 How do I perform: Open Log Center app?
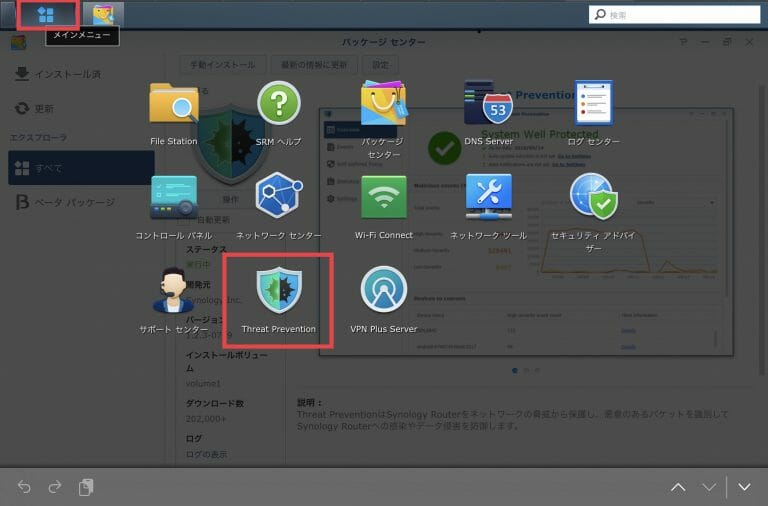point(593,113)
